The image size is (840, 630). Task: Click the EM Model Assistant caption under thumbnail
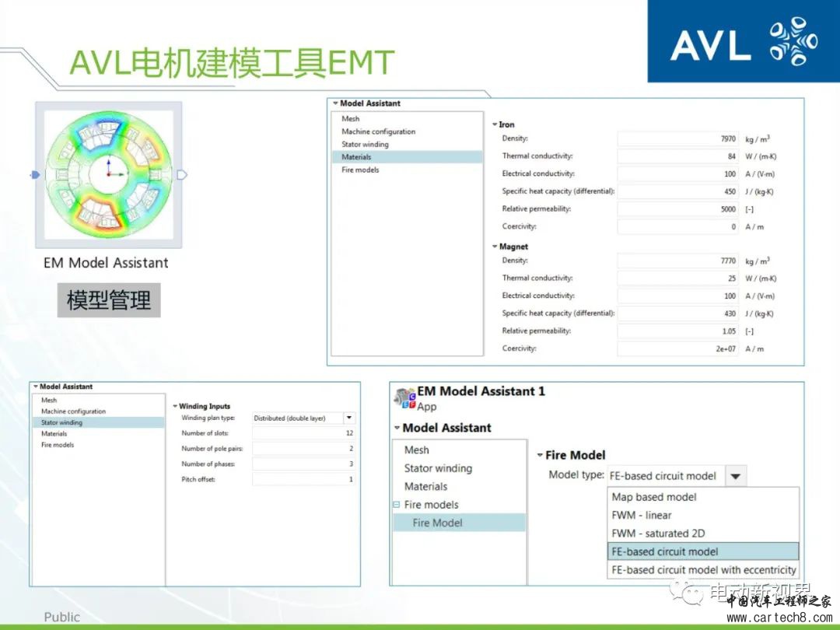point(106,263)
